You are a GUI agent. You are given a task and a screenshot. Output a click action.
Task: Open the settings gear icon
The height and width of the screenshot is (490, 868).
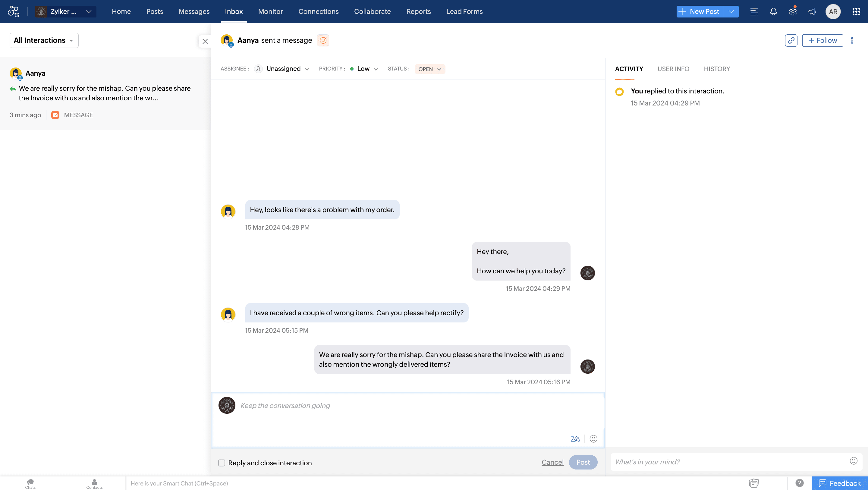pos(793,11)
